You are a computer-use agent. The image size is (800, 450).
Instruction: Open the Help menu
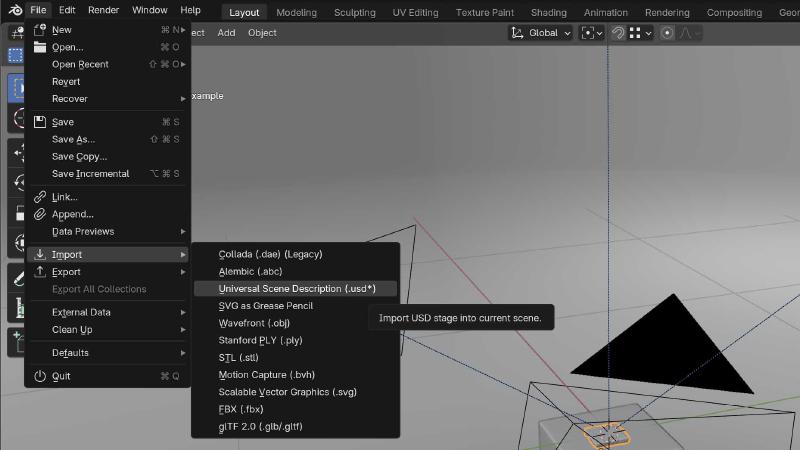pos(190,10)
